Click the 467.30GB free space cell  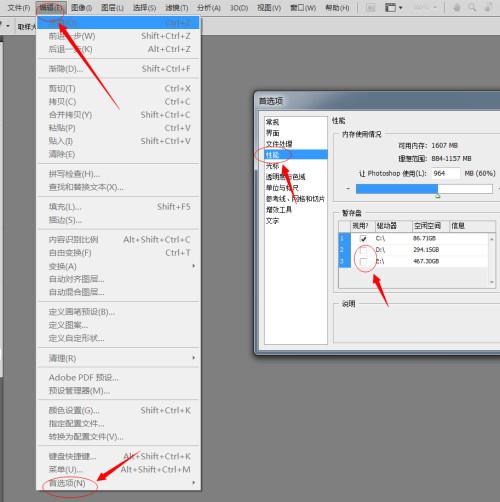click(426, 261)
